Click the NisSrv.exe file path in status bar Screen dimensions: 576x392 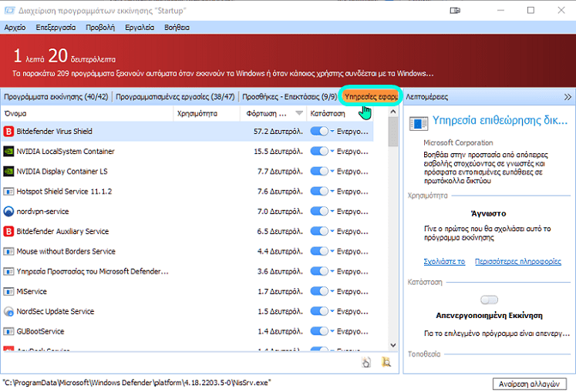point(136,383)
